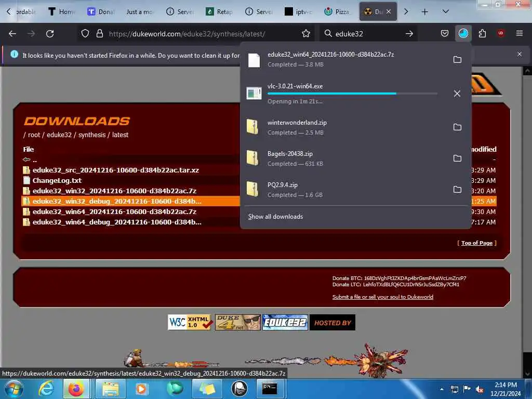Cancel the vlc-3.0.21-win64.exe download

tap(457, 94)
